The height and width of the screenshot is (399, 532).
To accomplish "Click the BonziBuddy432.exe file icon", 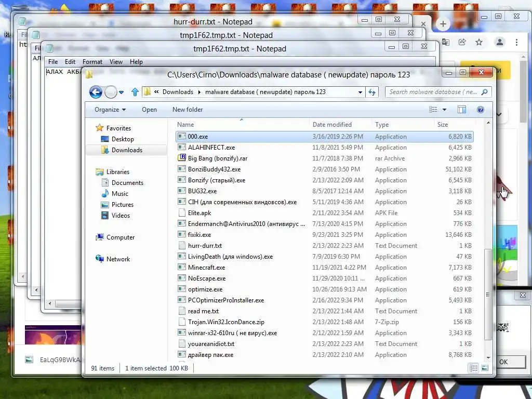I will pos(182,169).
